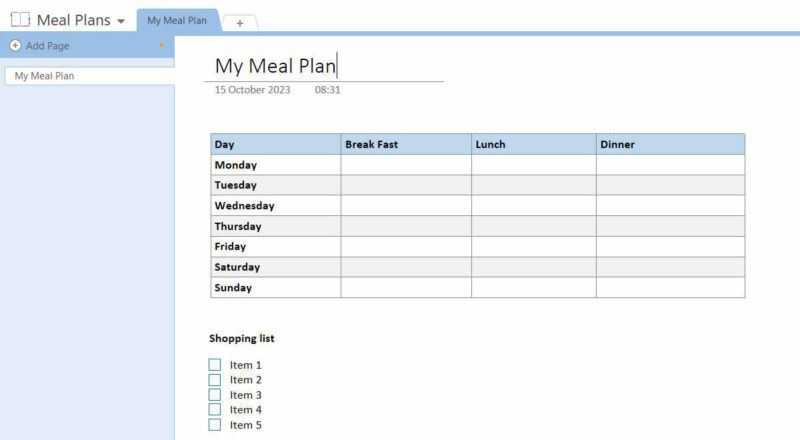Click the Wednesday Lunch empty cell
The height and width of the screenshot is (440, 800).
point(534,206)
